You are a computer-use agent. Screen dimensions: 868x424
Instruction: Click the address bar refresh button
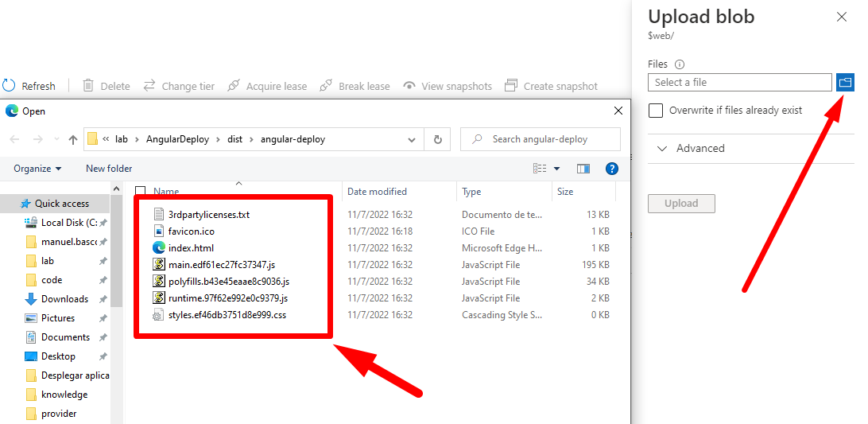point(436,139)
